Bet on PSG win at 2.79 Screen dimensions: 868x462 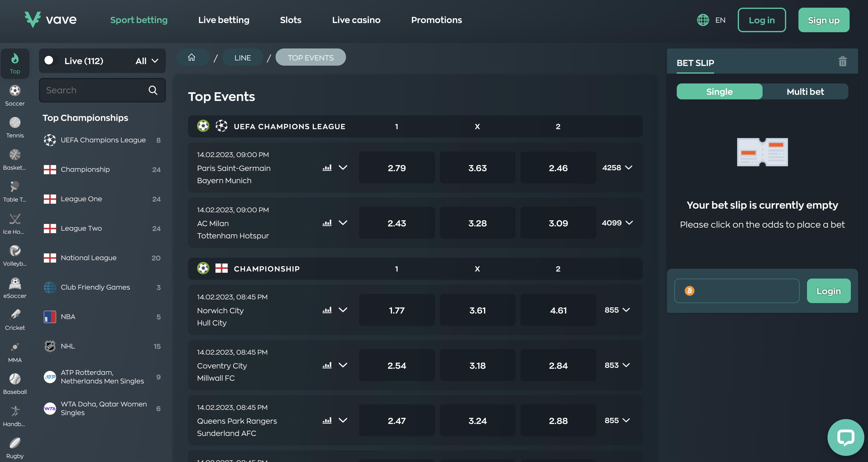point(397,167)
